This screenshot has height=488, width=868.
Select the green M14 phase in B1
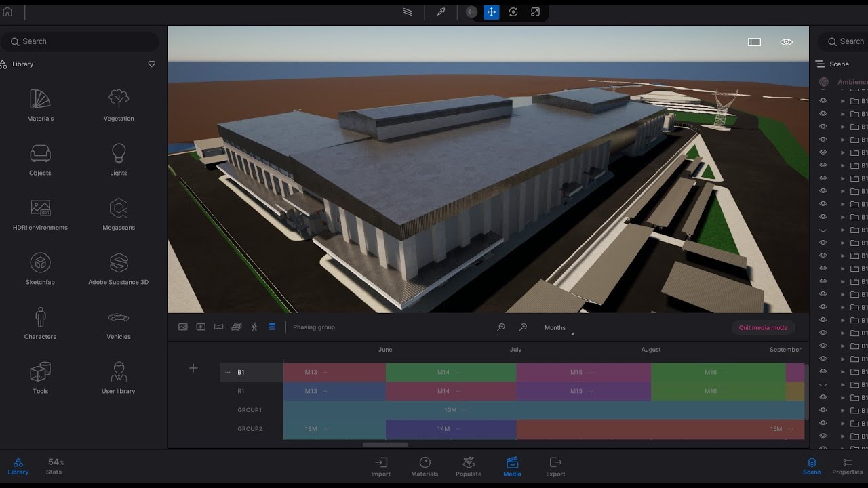coord(451,372)
